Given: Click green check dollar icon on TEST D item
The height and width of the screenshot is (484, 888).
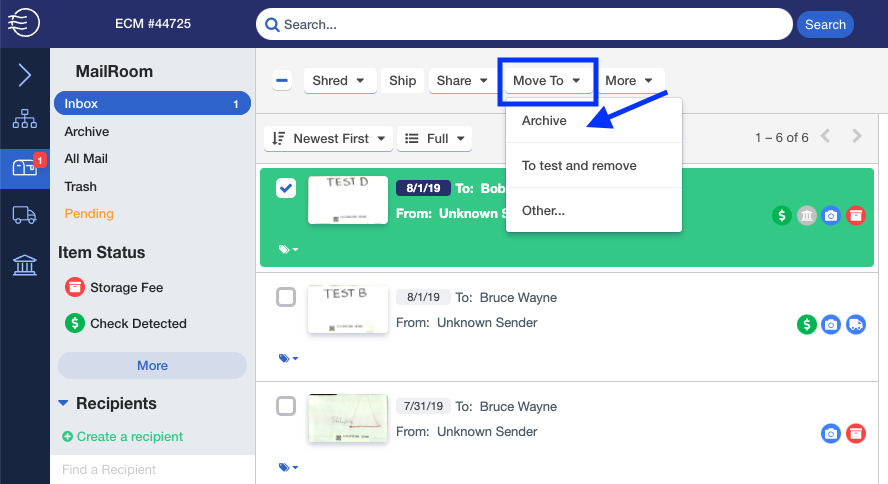Looking at the screenshot, I should click(x=782, y=215).
